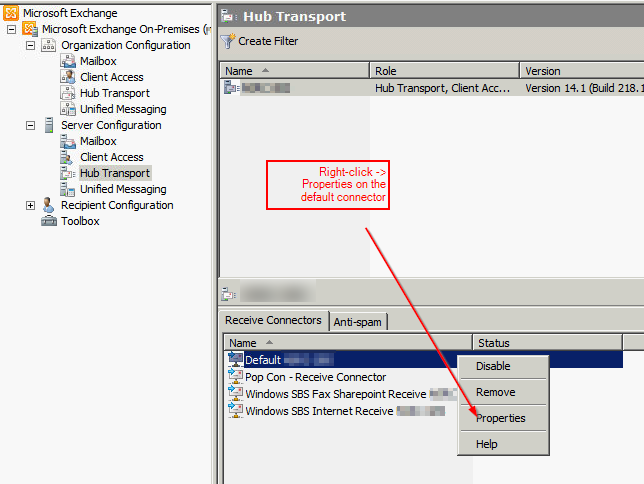Click the Toolbox icon in the tree
Viewport: 644px width, 484px height.
49,221
